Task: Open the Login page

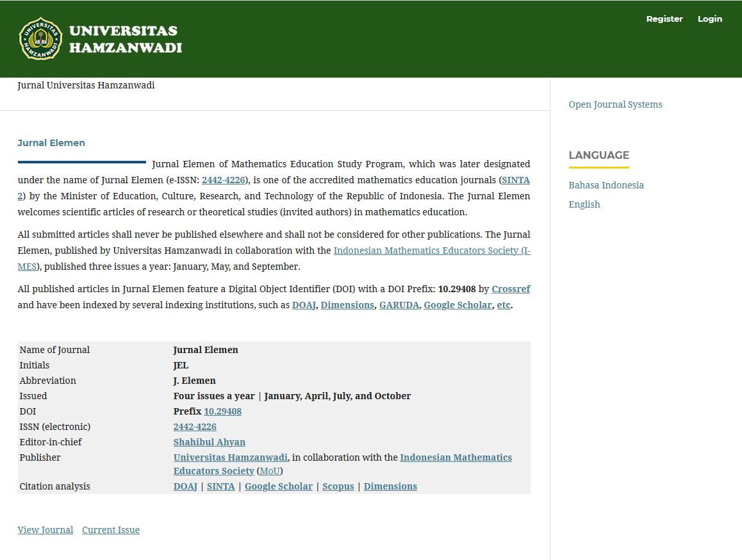Action: (x=709, y=19)
